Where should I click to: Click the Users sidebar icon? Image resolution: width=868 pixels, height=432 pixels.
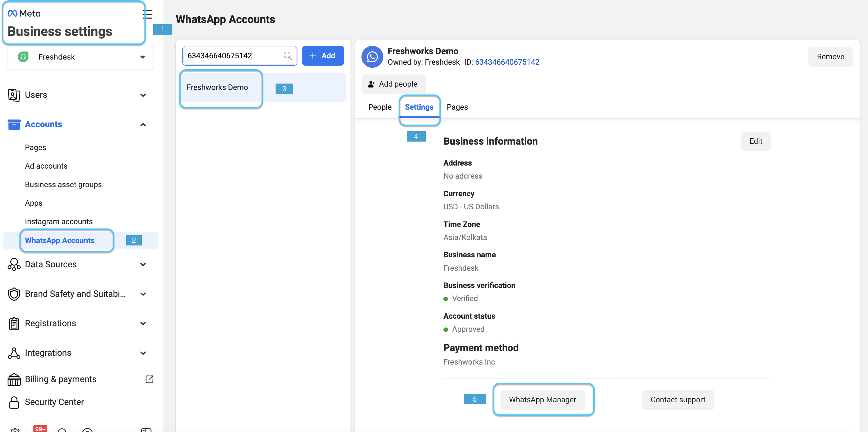point(14,95)
